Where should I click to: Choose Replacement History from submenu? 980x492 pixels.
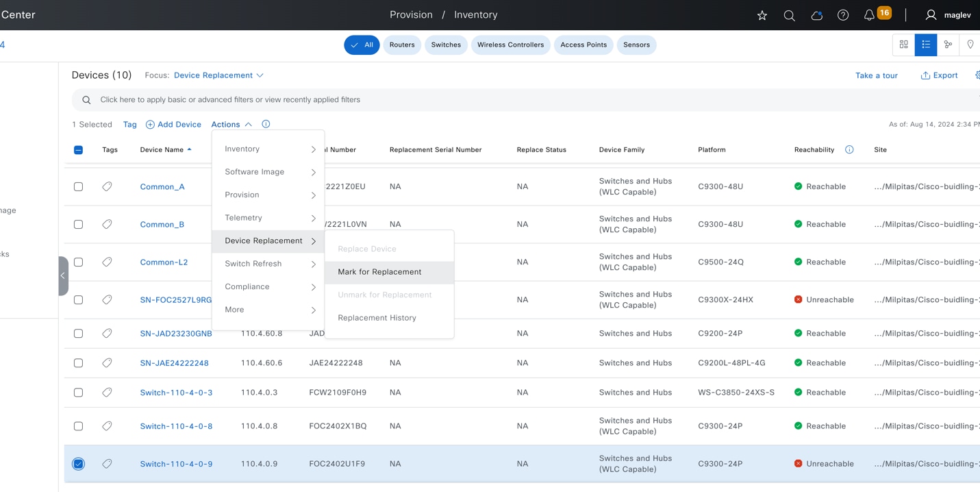coord(377,318)
